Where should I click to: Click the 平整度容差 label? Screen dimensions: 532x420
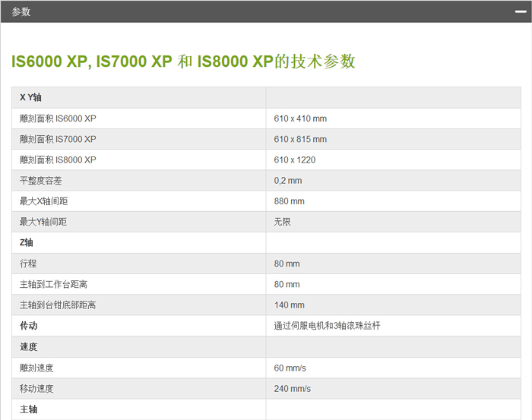pyautogui.click(x=41, y=180)
